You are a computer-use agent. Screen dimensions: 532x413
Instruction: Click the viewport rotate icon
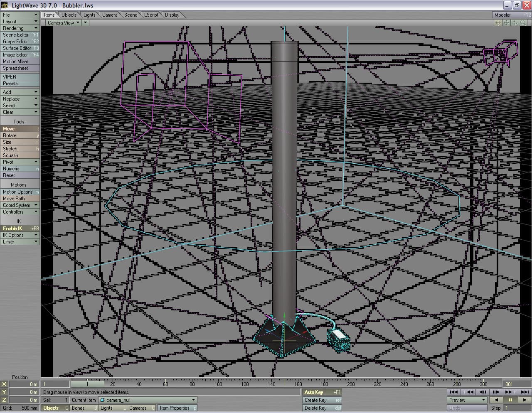(515, 22)
